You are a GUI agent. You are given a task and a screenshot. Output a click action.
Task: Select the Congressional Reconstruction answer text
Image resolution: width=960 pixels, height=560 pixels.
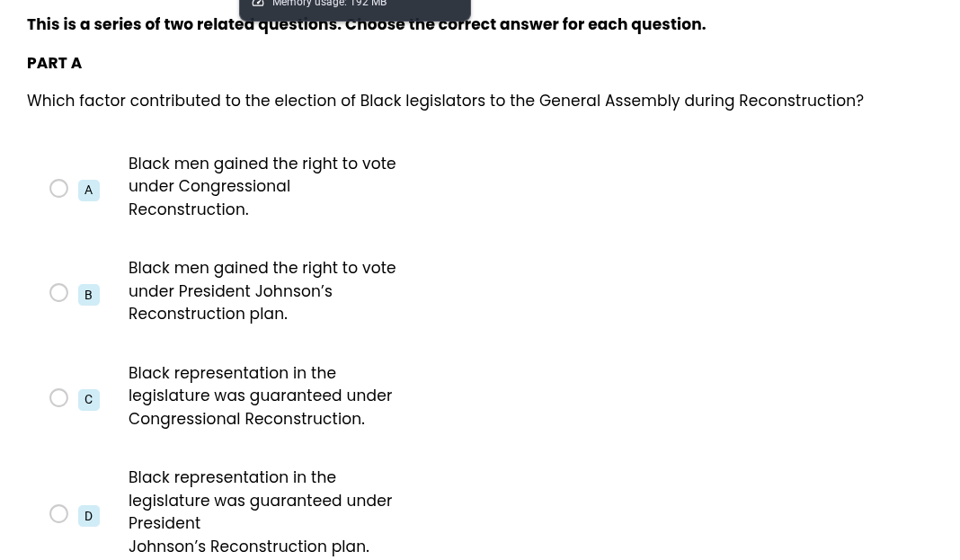pyautogui.click(x=262, y=186)
